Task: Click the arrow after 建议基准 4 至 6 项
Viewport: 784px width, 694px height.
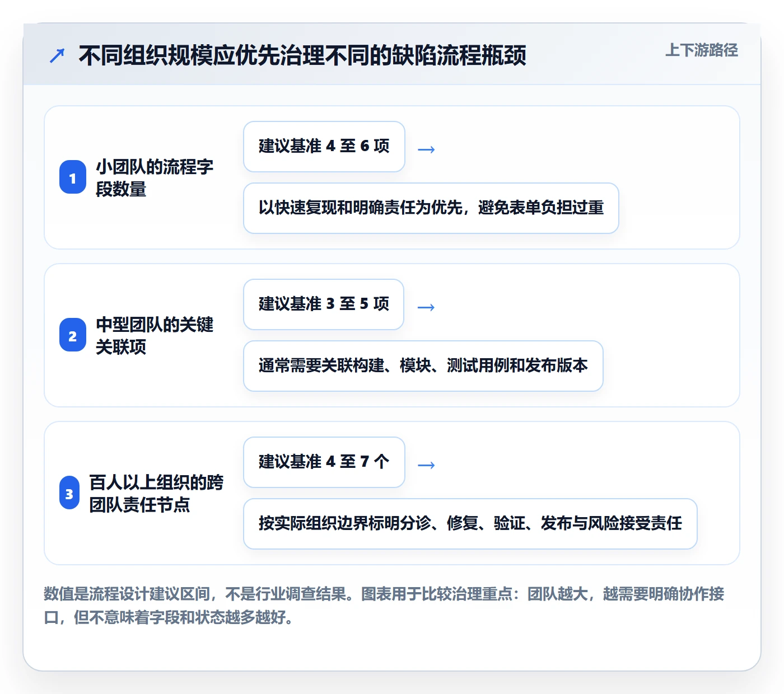Action: pos(426,149)
